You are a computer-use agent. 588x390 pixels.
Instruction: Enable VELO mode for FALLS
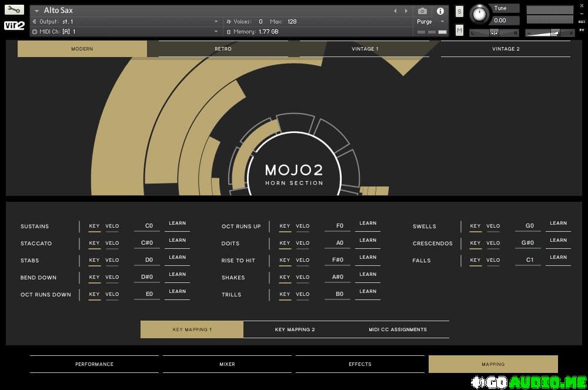tap(493, 260)
